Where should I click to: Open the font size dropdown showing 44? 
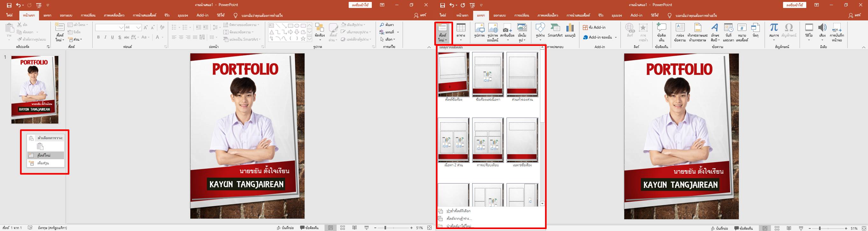tap(138, 28)
